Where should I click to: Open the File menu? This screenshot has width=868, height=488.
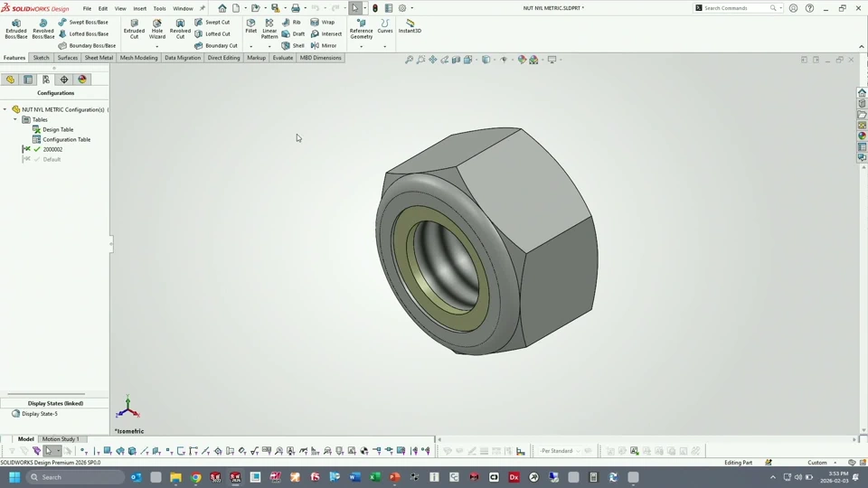pos(87,8)
